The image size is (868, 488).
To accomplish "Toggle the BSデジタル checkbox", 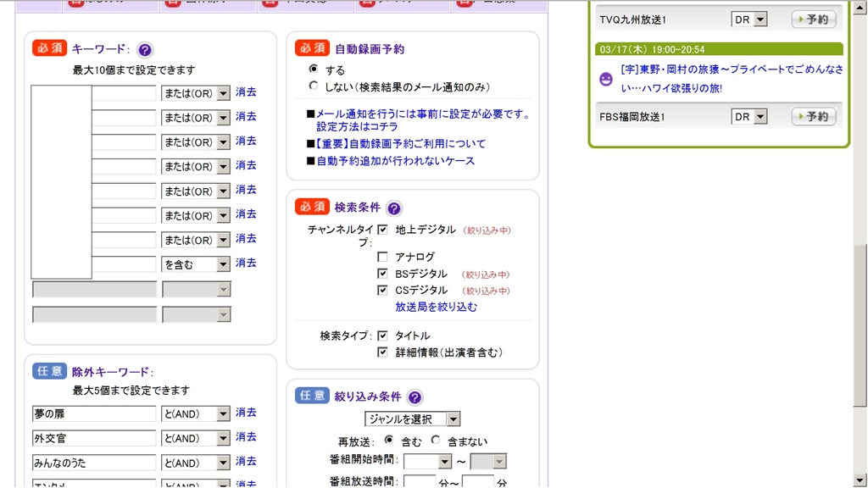I will (382, 274).
